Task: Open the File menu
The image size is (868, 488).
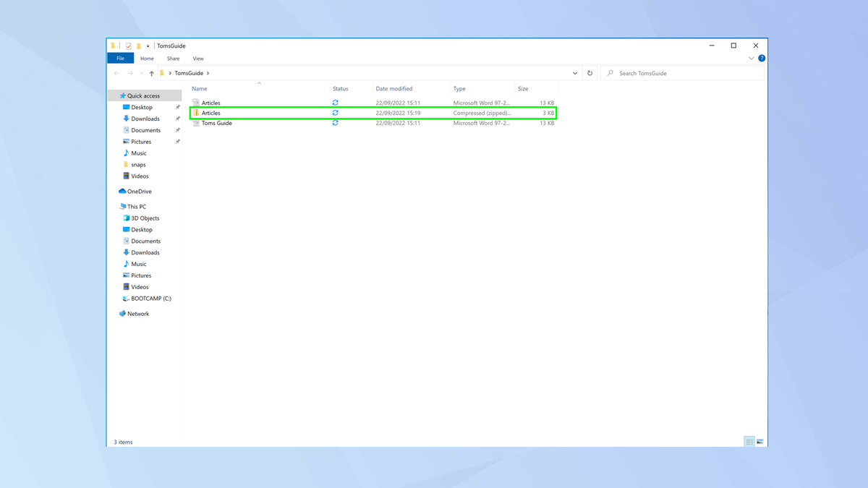Action: coord(120,58)
